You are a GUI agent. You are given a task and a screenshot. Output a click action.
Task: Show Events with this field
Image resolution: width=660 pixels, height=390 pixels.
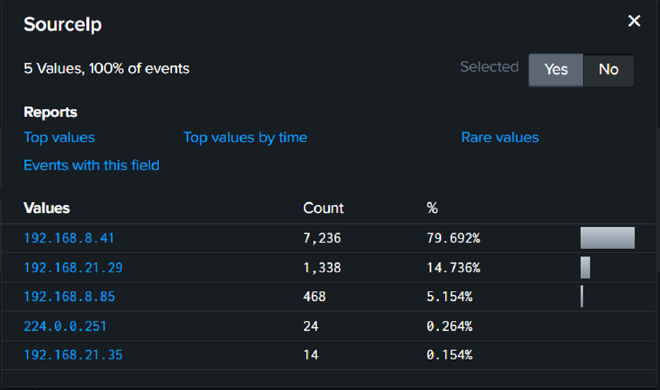(x=92, y=165)
